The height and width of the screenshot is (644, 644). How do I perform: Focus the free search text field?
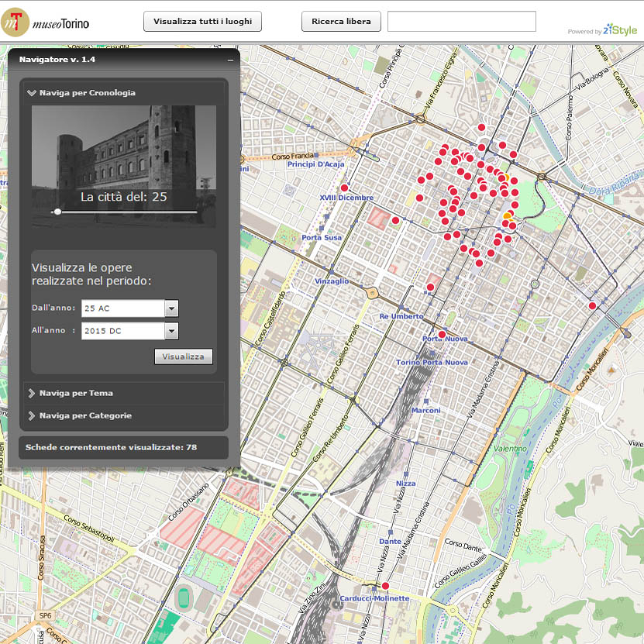[x=462, y=22]
